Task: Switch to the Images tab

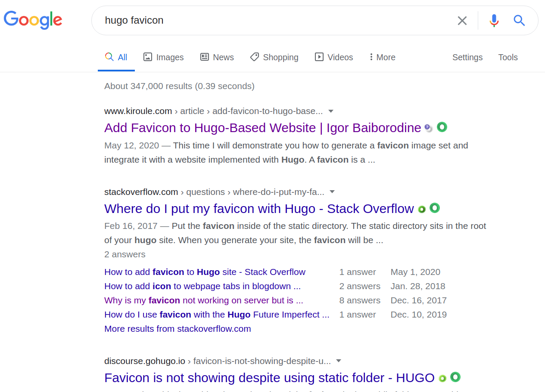Action: [163, 57]
